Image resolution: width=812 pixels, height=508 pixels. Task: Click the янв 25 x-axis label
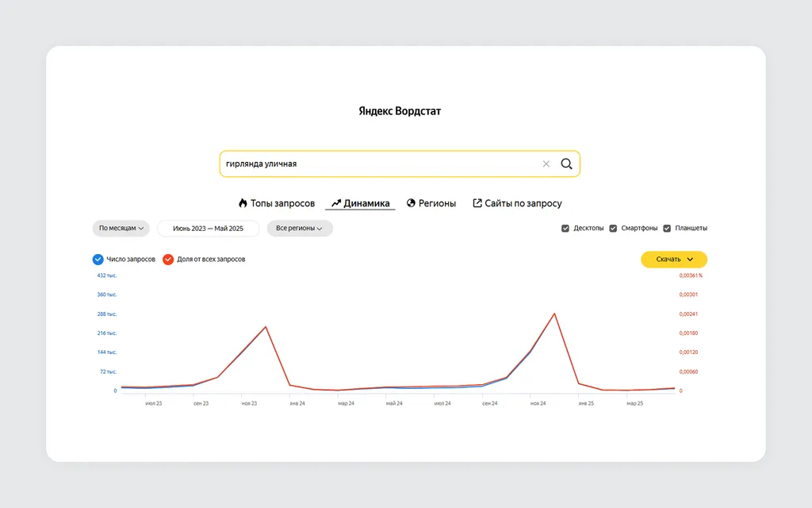[586, 403]
